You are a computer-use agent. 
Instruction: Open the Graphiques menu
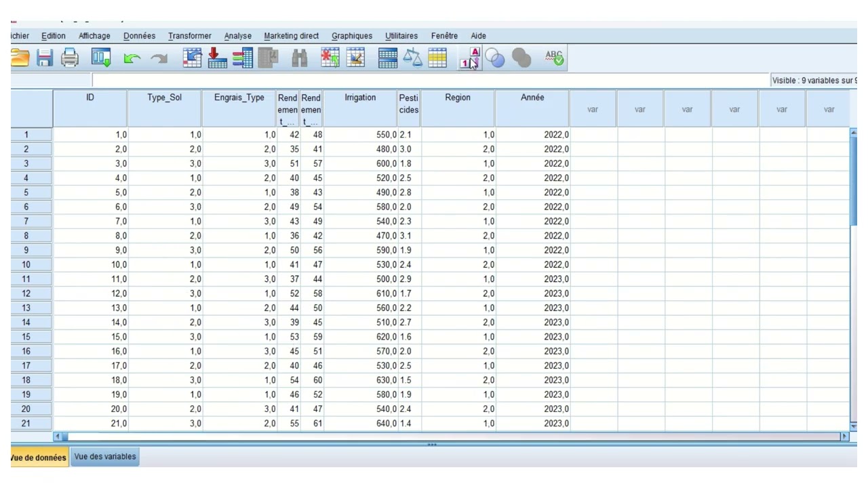coord(352,36)
